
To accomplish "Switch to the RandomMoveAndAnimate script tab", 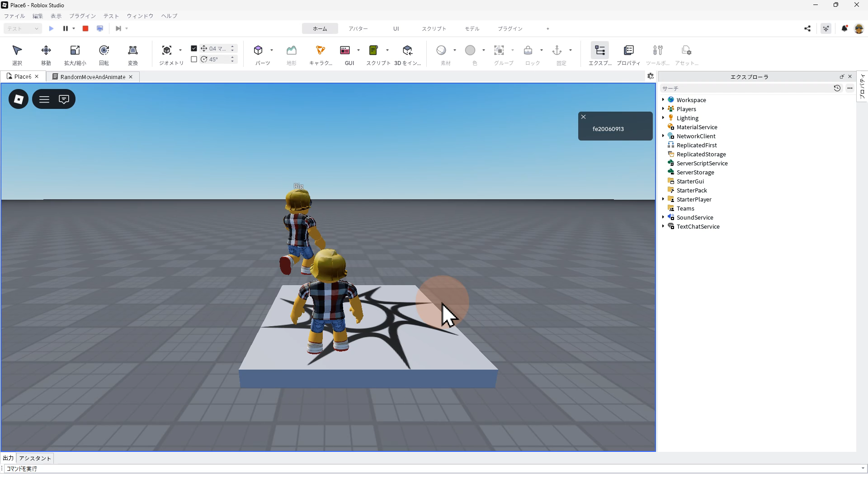I will (x=93, y=77).
